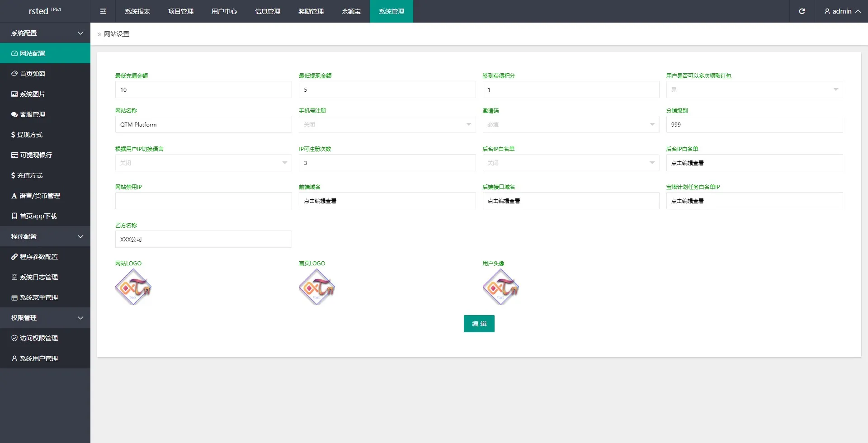Select 语言/货币管理 in sidebar
Image resolution: width=868 pixels, height=443 pixels.
pyautogui.click(x=39, y=196)
